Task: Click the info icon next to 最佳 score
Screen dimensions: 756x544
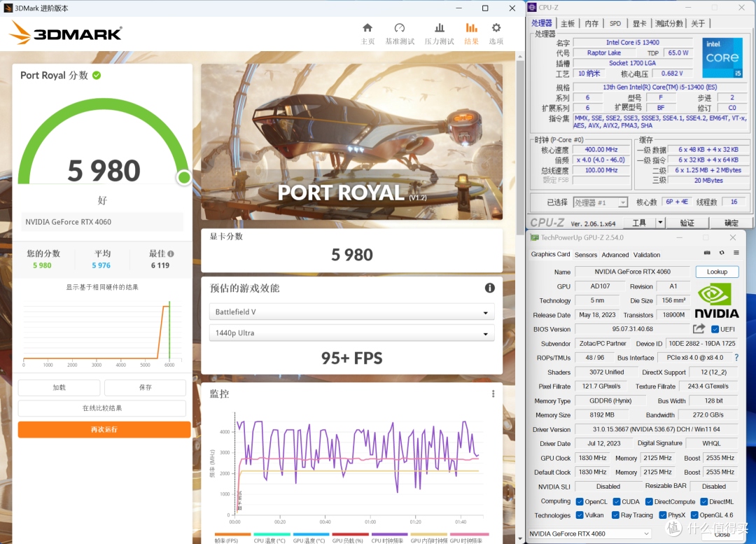Action: click(x=171, y=253)
